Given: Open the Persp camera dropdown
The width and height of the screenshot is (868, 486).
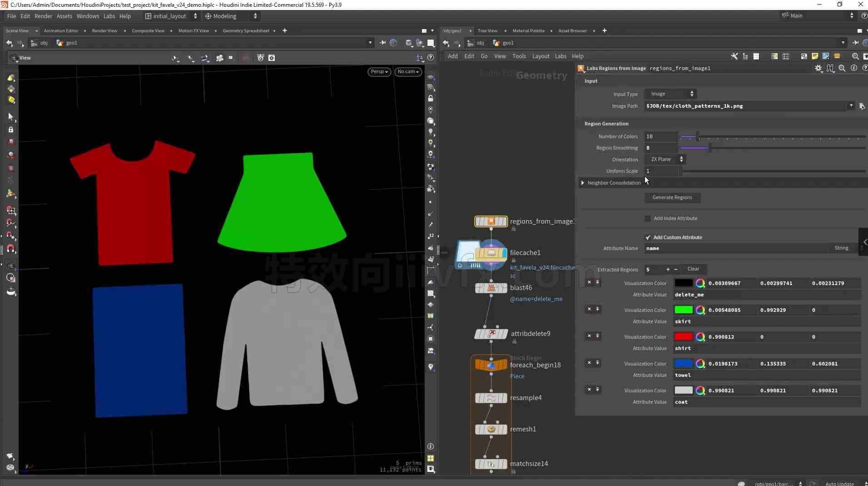Looking at the screenshot, I should [379, 72].
